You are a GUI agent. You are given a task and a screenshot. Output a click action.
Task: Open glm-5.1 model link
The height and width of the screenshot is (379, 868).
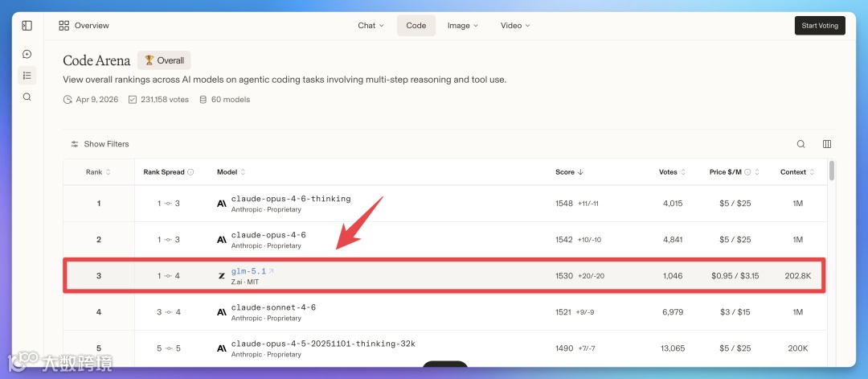coord(248,271)
